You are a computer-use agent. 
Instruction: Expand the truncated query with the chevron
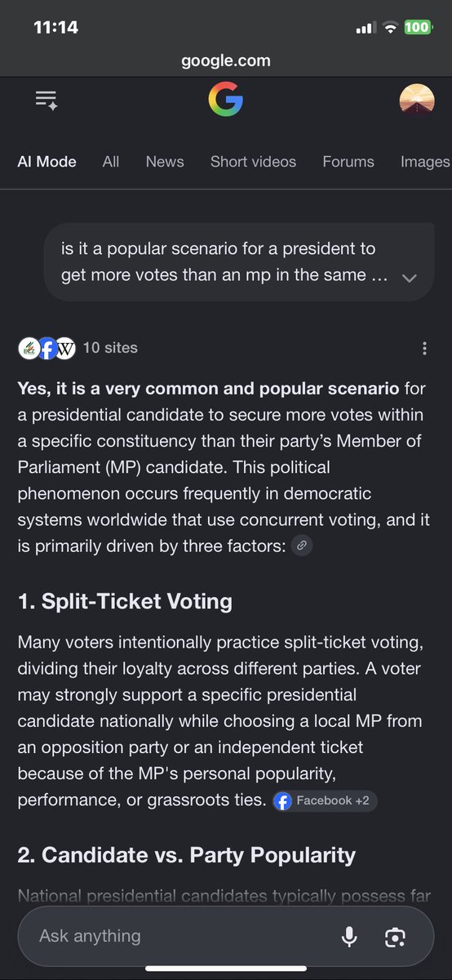pos(410,278)
